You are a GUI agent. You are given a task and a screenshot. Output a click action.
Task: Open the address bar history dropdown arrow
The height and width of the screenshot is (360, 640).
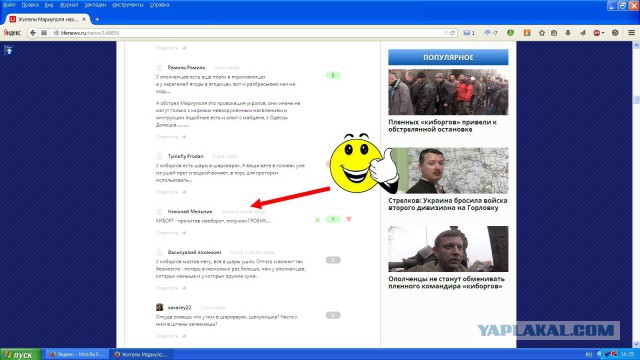[x=445, y=33]
